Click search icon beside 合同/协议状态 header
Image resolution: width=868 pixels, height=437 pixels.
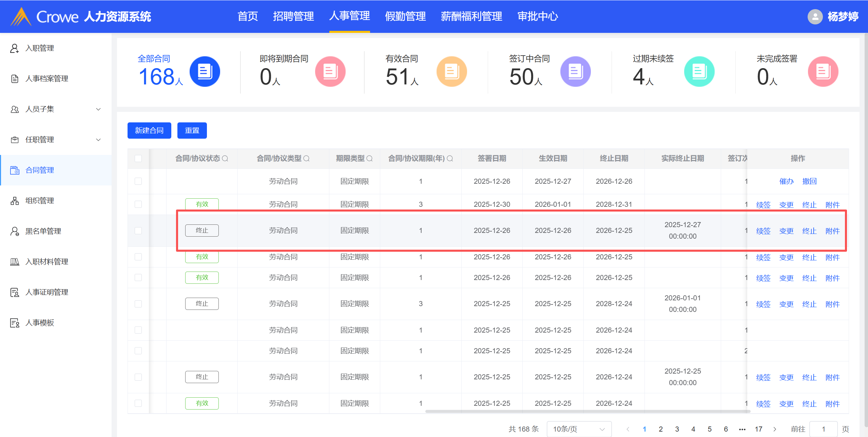coord(225,159)
